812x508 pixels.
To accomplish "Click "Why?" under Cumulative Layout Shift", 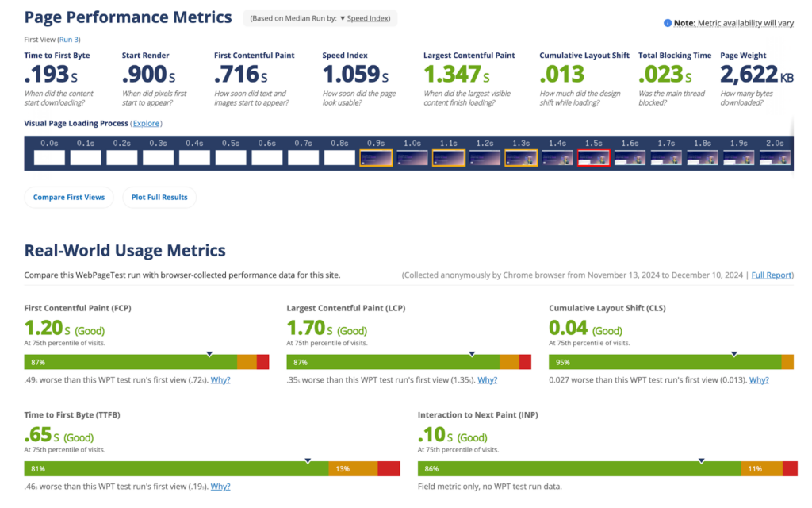I will pos(758,379).
